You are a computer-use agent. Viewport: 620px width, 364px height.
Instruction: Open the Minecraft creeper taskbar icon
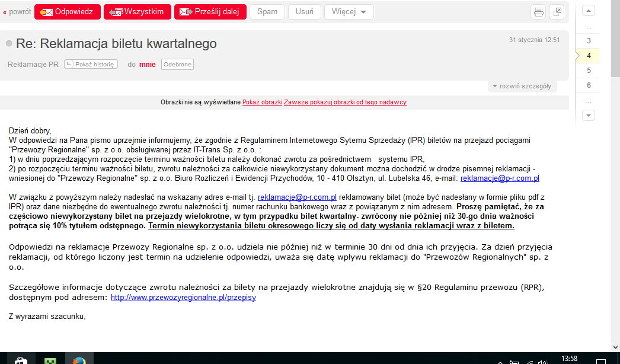pos(50,360)
